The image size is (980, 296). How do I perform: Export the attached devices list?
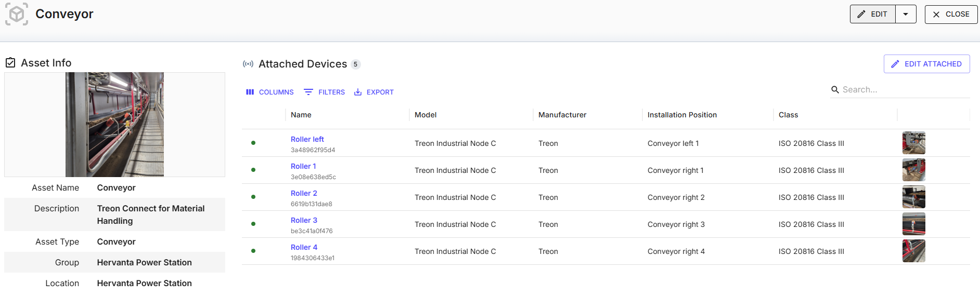click(374, 92)
